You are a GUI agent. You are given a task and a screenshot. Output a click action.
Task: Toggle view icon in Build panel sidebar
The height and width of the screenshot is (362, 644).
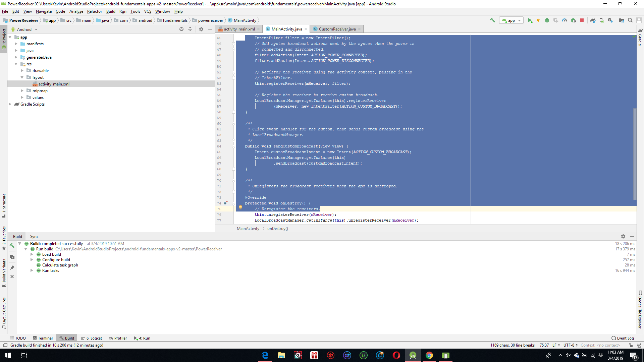click(12, 257)
